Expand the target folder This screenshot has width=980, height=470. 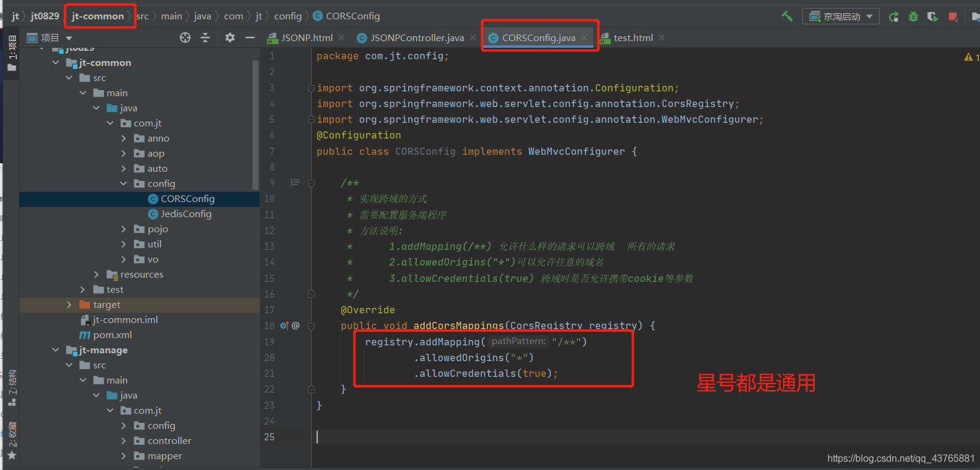tap(69, 304)
